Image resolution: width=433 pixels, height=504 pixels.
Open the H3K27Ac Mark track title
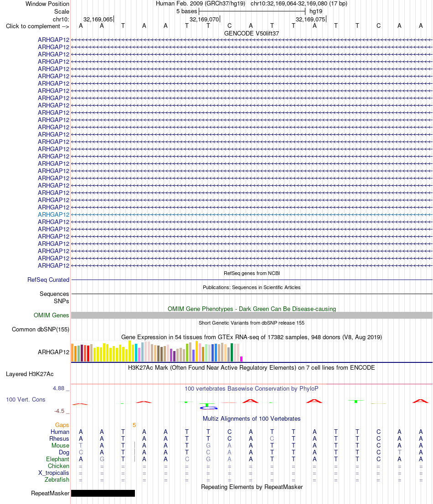[x=252, y=368]
